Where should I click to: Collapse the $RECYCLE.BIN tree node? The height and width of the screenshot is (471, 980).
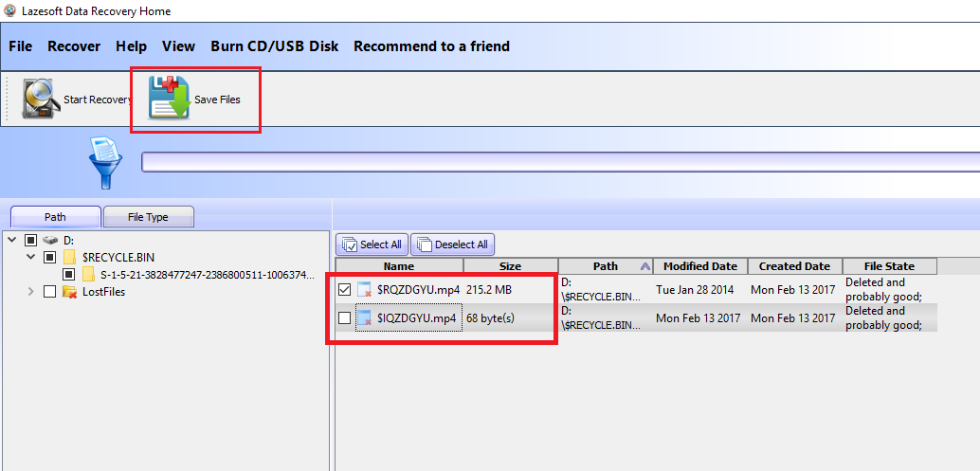tap(31, 257)
